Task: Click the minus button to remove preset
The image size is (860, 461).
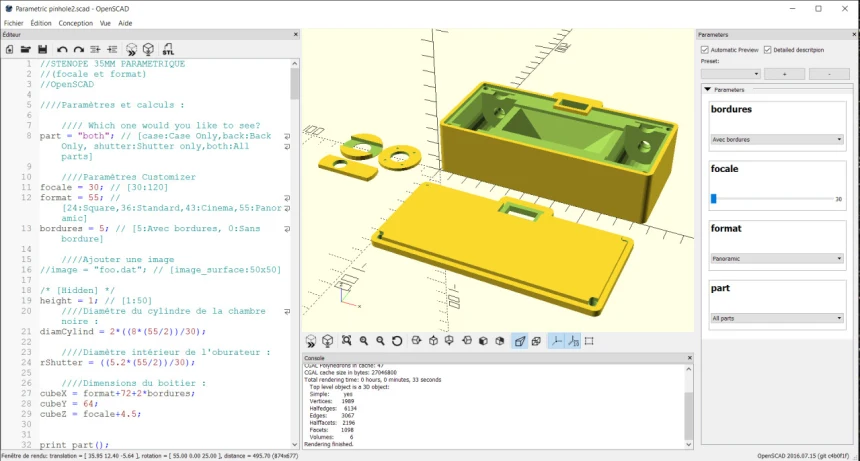Action: click(829, 73)
